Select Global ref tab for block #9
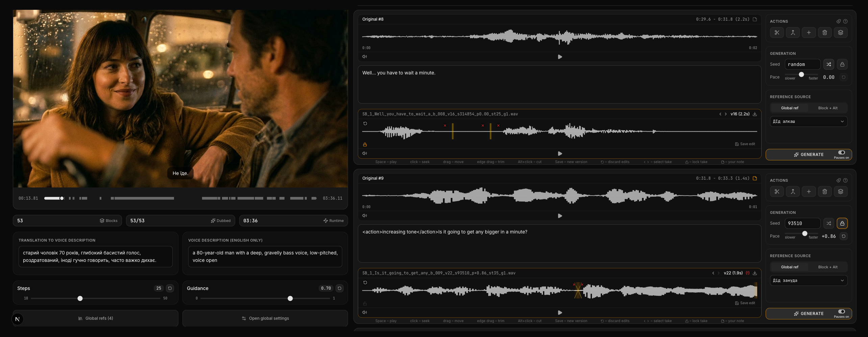Viewport: 868px width, 337px height. point(790,267)
